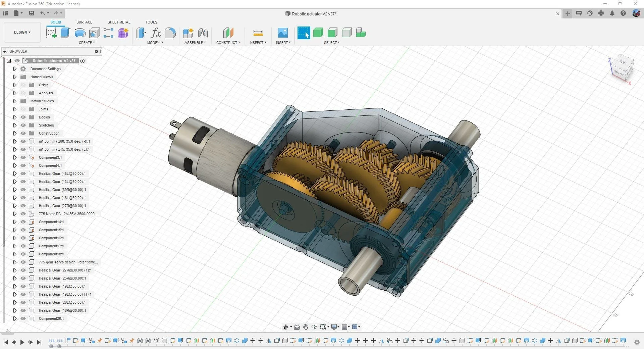Open the Create Form tool
644x349 pixels.
coord(123,33)
